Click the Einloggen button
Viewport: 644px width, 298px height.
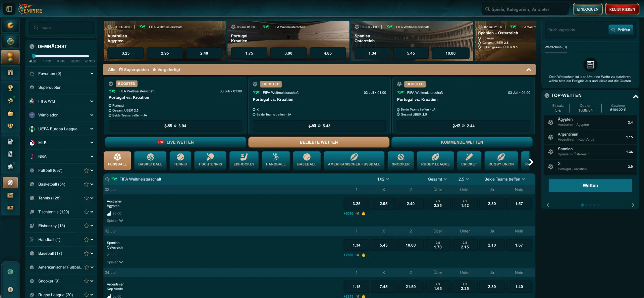coord(588,9)
